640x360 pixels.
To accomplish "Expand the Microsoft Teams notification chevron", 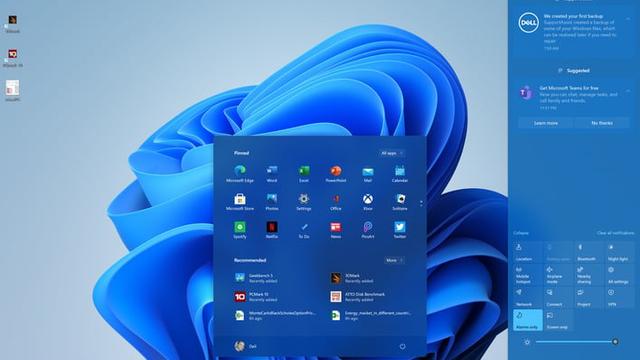I will (628, 91).
